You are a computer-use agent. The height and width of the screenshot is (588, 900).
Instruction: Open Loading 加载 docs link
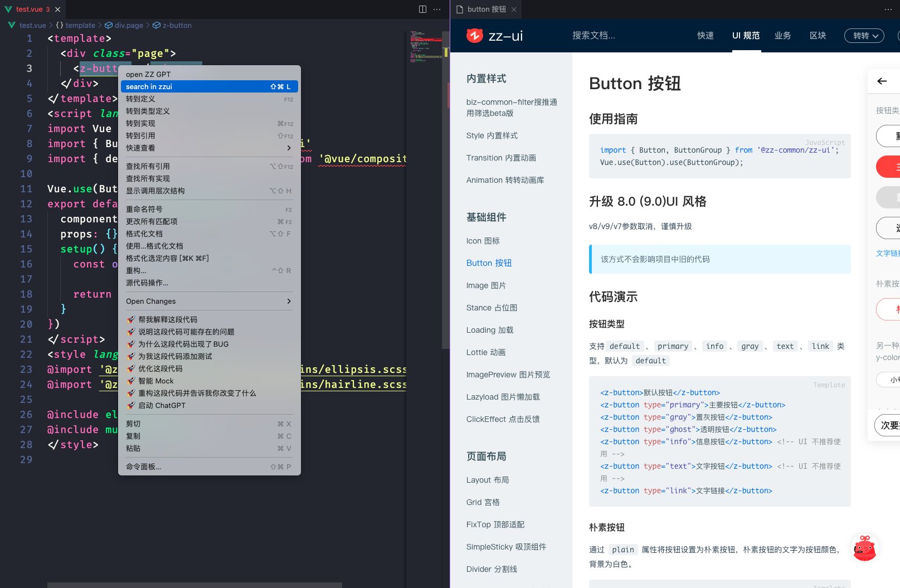point(490,330)
